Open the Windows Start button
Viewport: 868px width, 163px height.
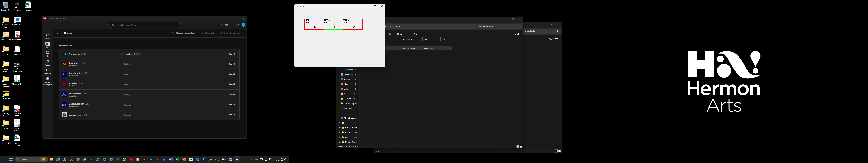[11, 159]
